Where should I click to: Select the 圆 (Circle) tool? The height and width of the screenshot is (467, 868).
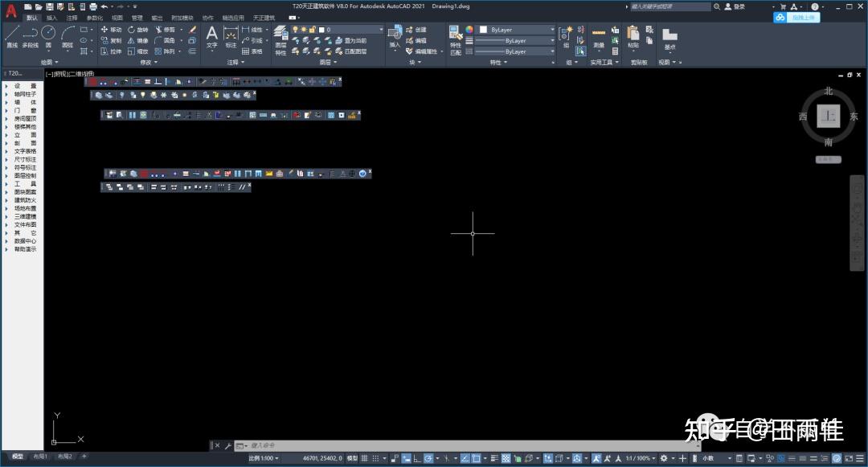pos(49,36)
